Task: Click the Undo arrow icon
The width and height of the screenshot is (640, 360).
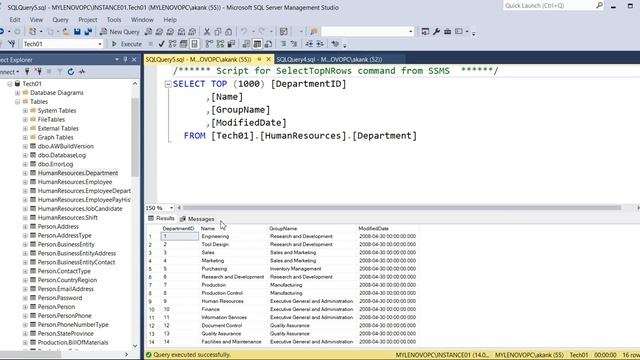Action: coord(244,31)
